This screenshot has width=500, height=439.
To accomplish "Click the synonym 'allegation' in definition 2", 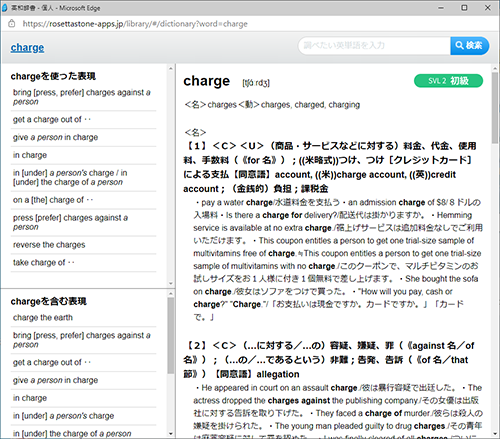I will pos(278,374).
